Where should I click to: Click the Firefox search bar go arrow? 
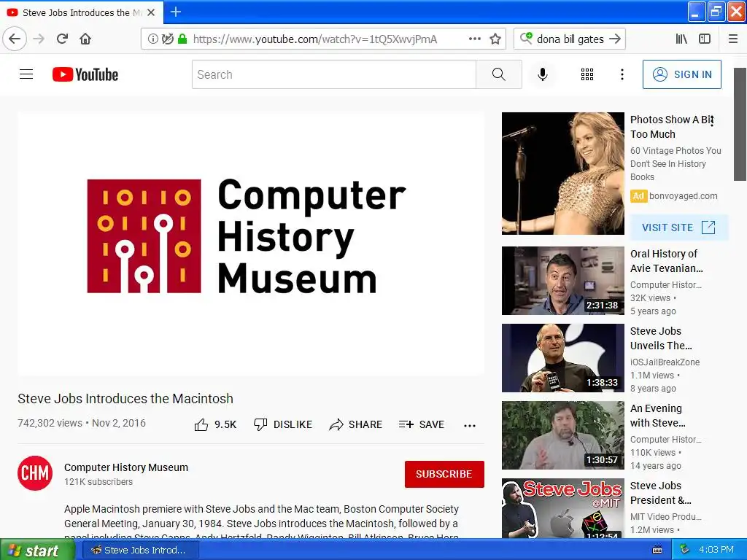(x=615, y=39)
